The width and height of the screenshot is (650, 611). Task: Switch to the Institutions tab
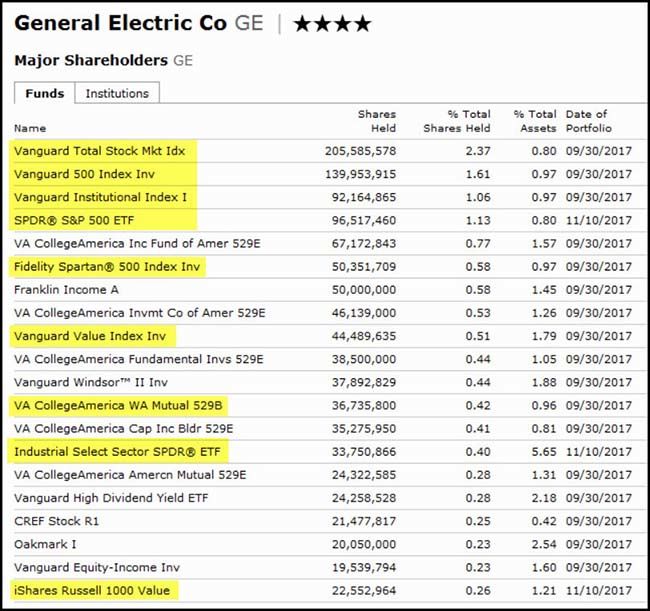[x=117, y=93]
